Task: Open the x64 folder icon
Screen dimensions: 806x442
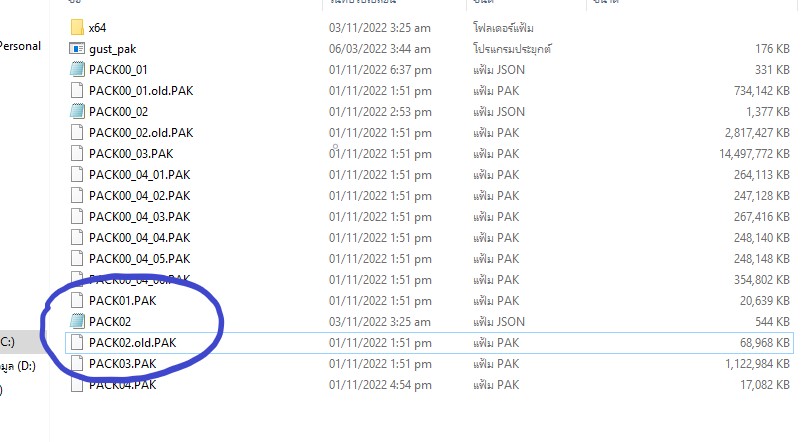Action: click(77, 28)
